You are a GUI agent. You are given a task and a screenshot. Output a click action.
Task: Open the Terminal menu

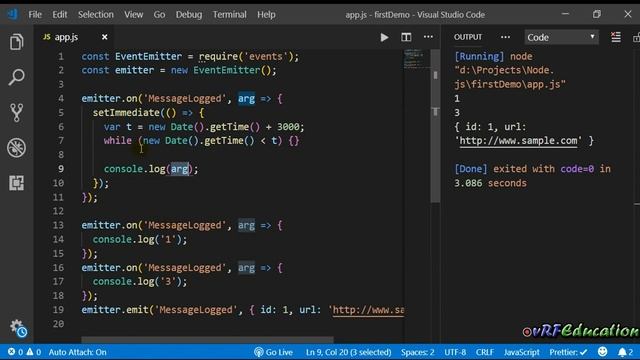coord(229,14)
